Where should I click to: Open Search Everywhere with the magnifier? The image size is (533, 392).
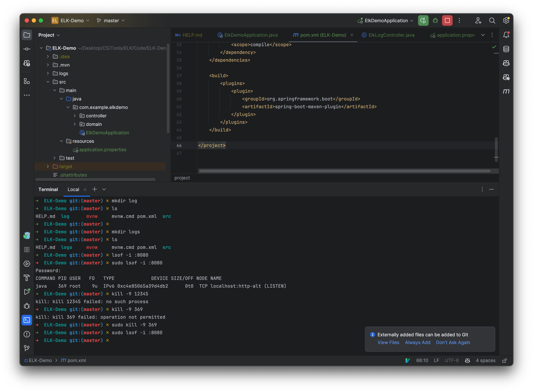coord(492,20)
